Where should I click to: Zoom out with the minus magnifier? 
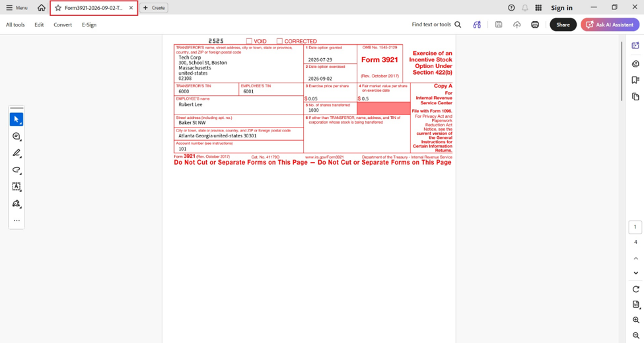(636, 335)
